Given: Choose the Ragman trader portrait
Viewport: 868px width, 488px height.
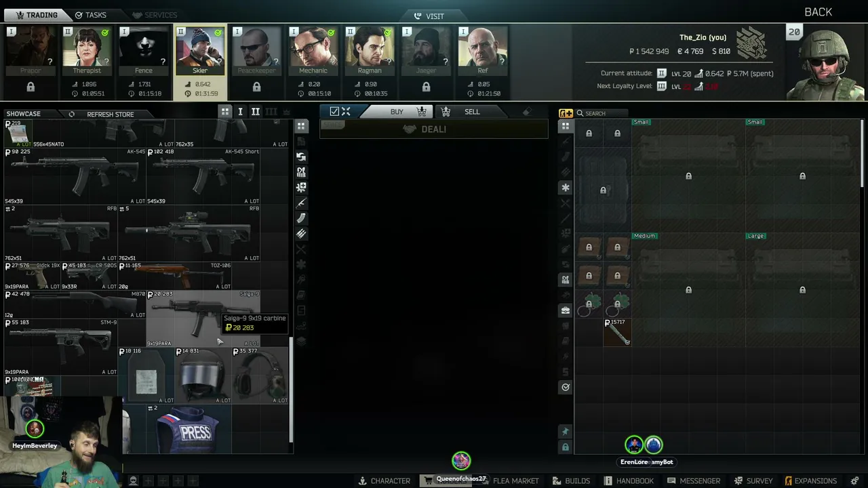Looking at the screenshot, I should pos(370,51).
